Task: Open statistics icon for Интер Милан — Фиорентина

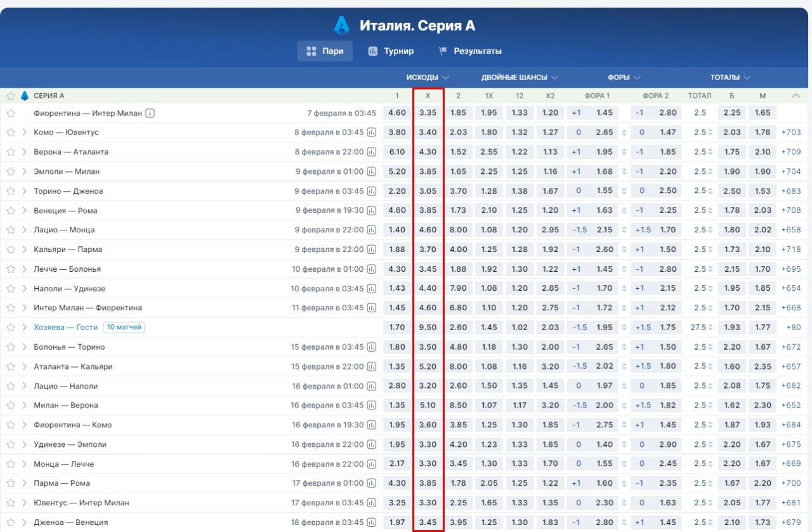Action: pos(372,308)
